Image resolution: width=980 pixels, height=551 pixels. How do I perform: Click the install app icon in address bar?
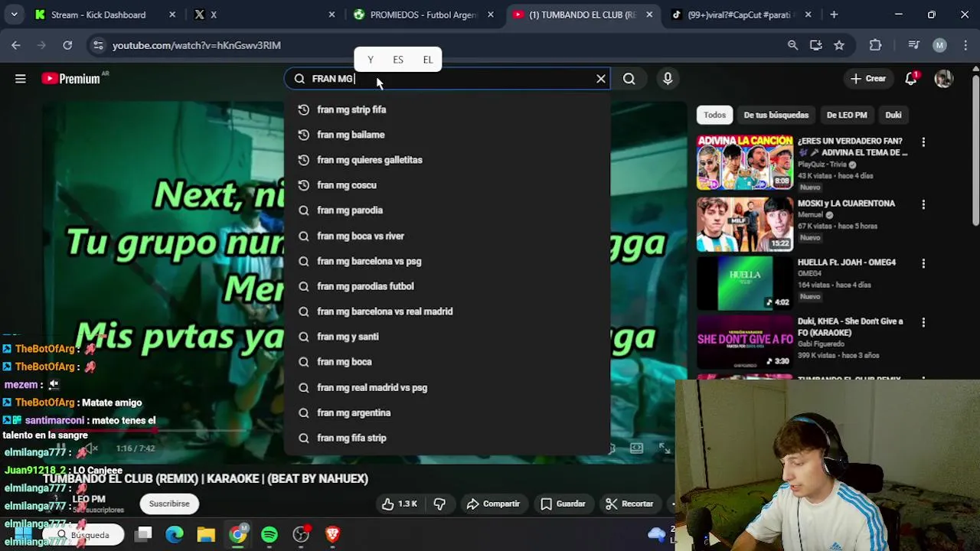point(816,45)
